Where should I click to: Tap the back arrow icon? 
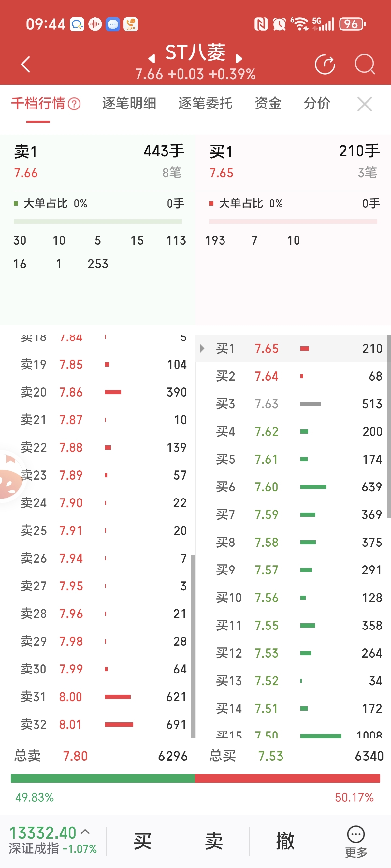click(x=26, y=64)
